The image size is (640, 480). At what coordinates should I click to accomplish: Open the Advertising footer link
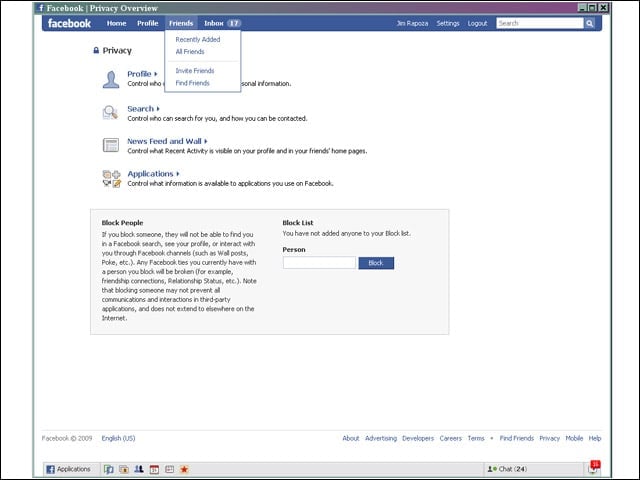[x=381, y=438]
